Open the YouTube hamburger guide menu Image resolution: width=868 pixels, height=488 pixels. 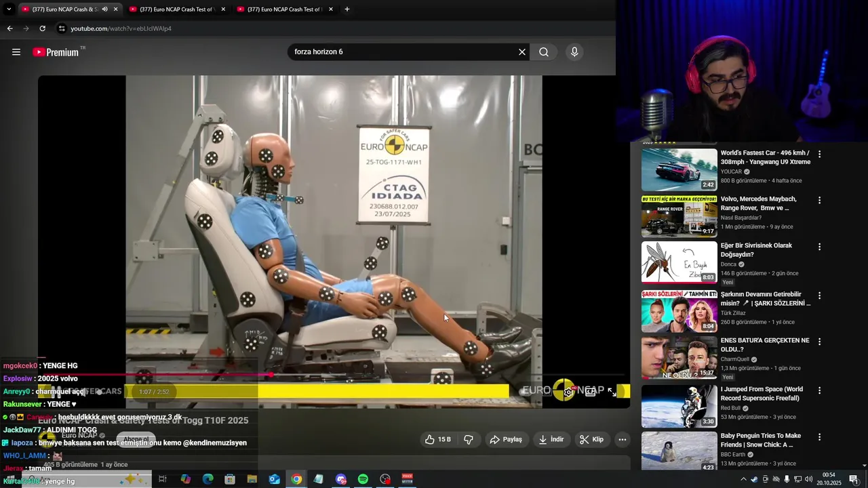[x=16, y=52]
